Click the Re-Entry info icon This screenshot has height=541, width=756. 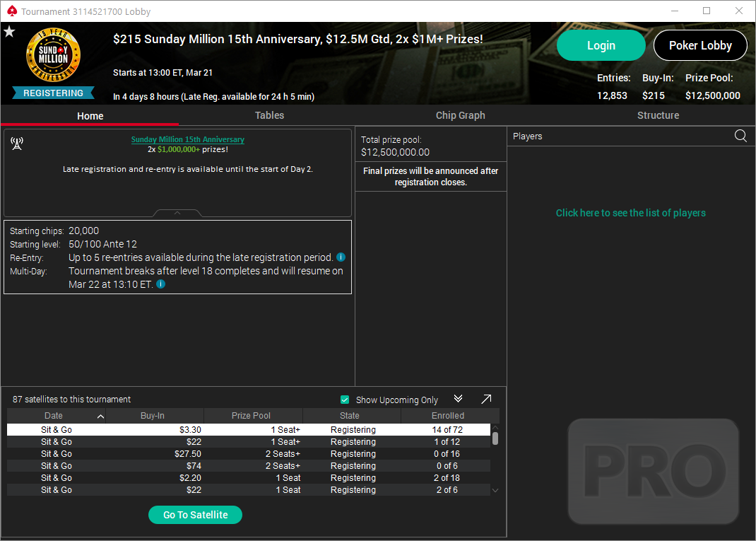point(341,257)
